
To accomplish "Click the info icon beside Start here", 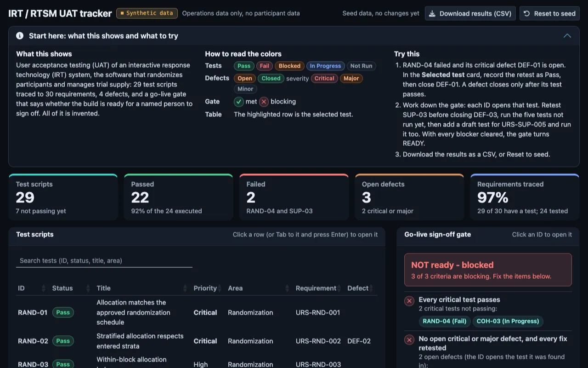I will click(20, 36).
